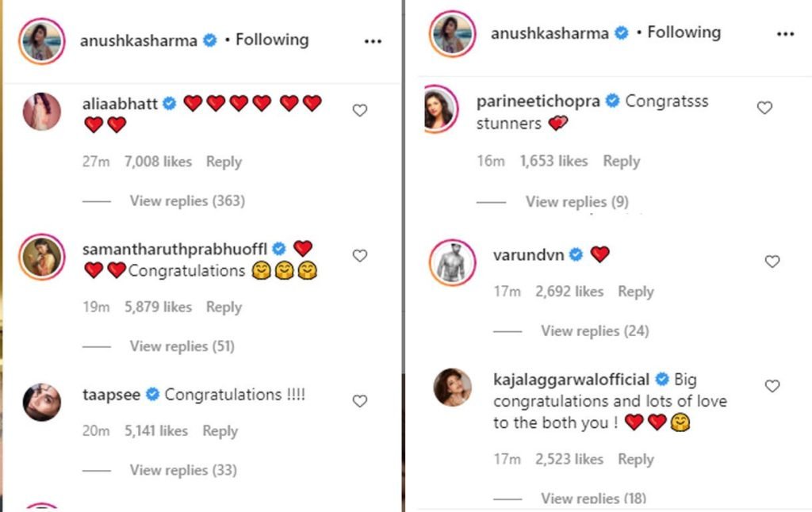Image resolution: width=812 pixels, height=512 pixels.
Task: Open three-dot menu in right post header
Action: pos(785,34)
